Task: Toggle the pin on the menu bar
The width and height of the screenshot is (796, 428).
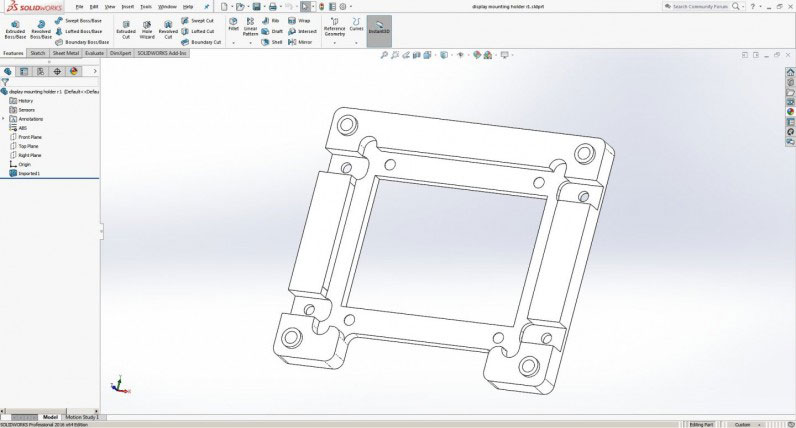Action: [x=206, y=6]
